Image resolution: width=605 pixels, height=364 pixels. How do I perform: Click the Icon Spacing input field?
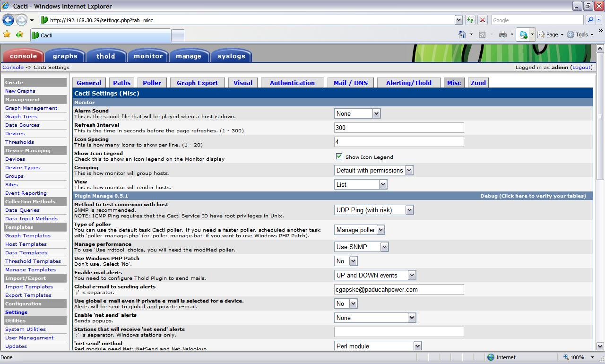(x=399, y=142)
